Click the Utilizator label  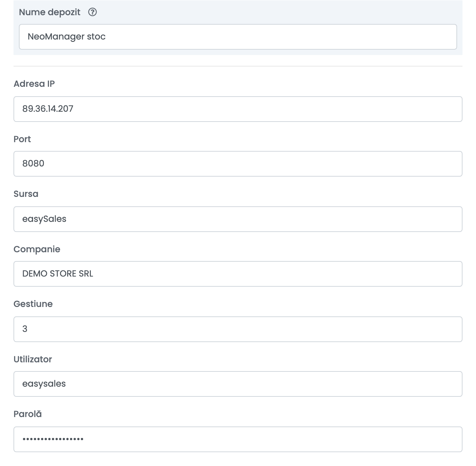(x=33, y=359)
